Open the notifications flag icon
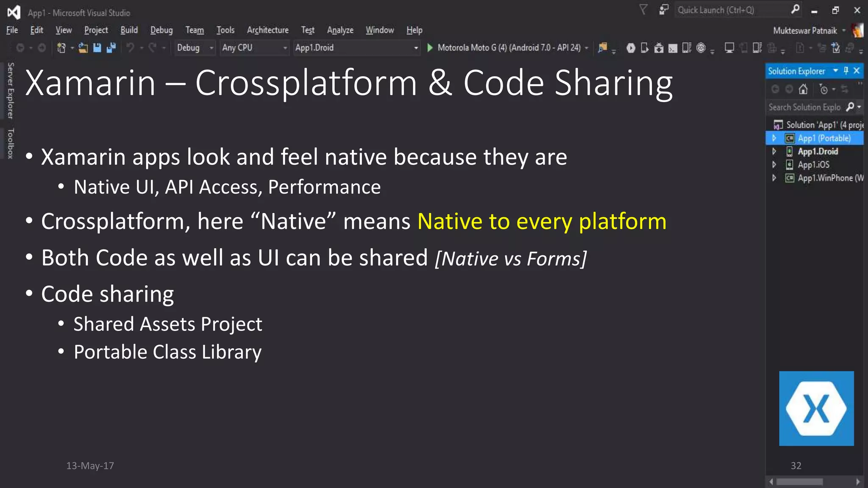The height and width of the screenshot is (488, 868). 643,10
